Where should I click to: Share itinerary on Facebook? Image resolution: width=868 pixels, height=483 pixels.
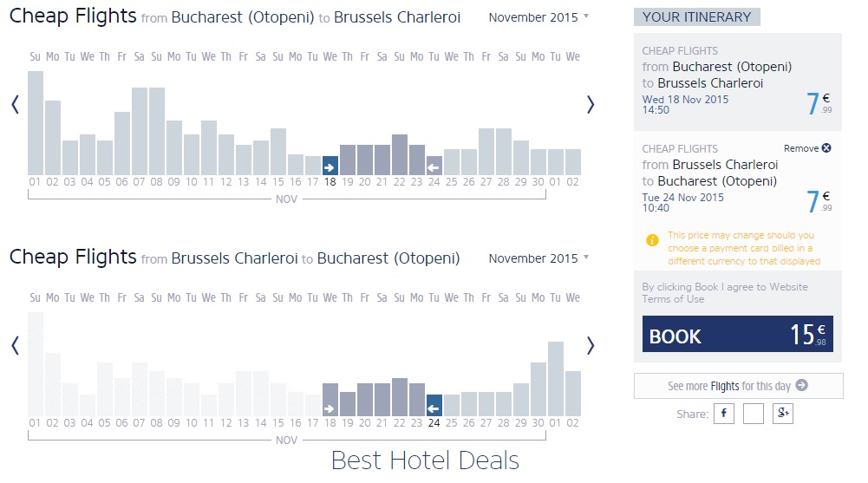[724, 414]
